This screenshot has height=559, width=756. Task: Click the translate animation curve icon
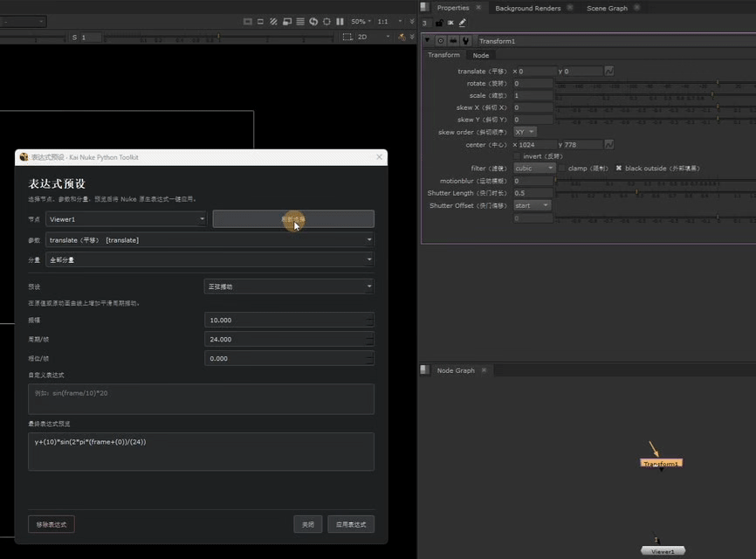609,71
